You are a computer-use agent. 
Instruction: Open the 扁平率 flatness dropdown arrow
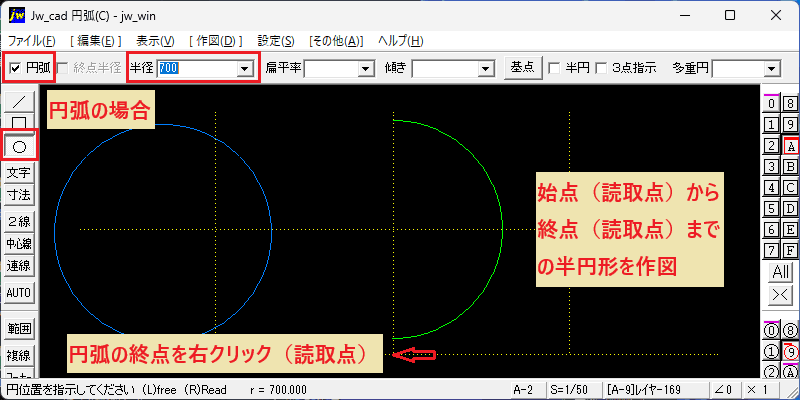pos(365,68)
